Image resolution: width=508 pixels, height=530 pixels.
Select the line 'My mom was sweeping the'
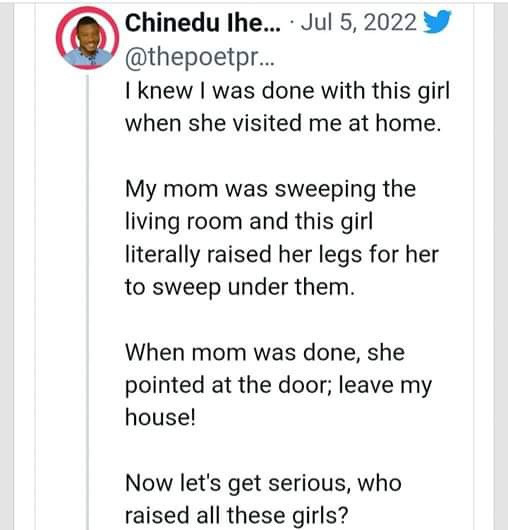click(x=270, y=190)
